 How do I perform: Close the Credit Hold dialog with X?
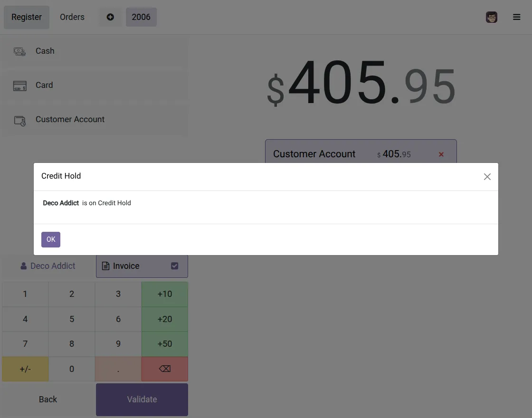(x=487, y=177)
